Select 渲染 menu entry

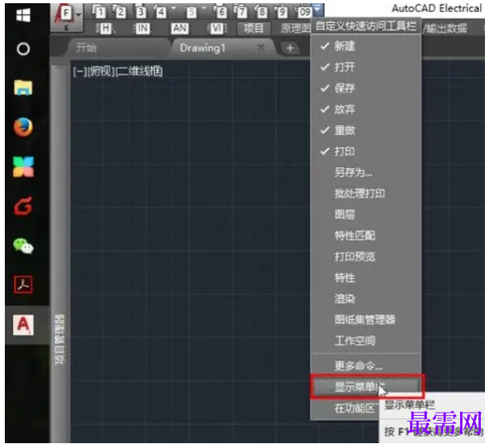click(366, 298)
